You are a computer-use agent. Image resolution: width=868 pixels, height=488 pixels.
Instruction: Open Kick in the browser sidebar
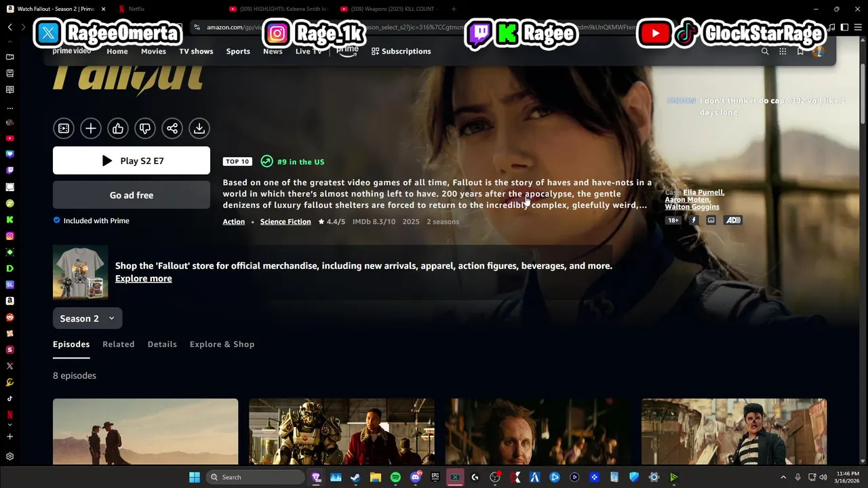[x=9, y=220]
